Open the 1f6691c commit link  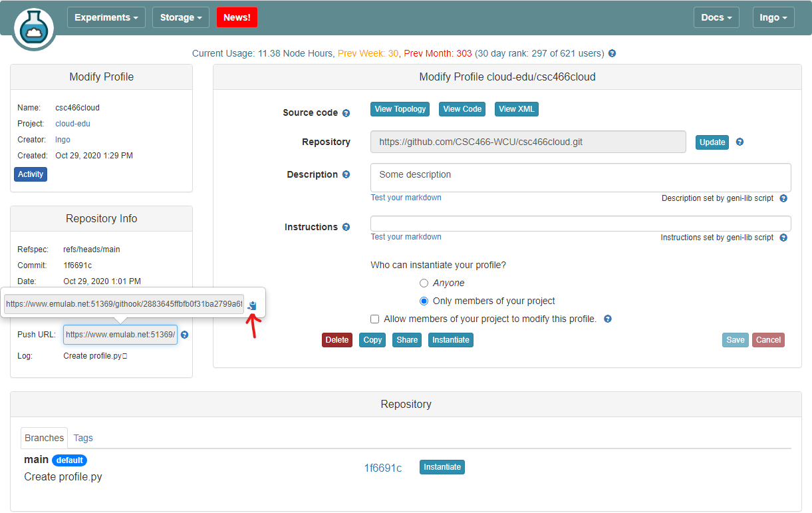382,468
